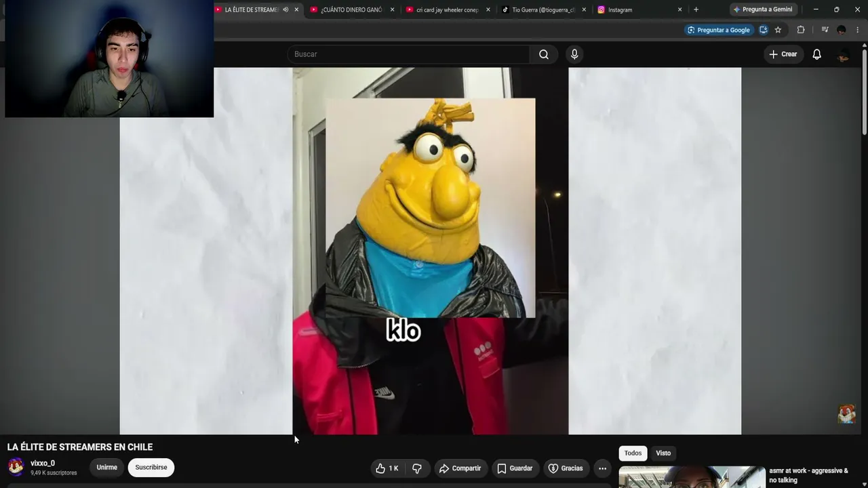Click the video player area
Viewport: 868px width, 488px height.
click(x=431, y=251)
